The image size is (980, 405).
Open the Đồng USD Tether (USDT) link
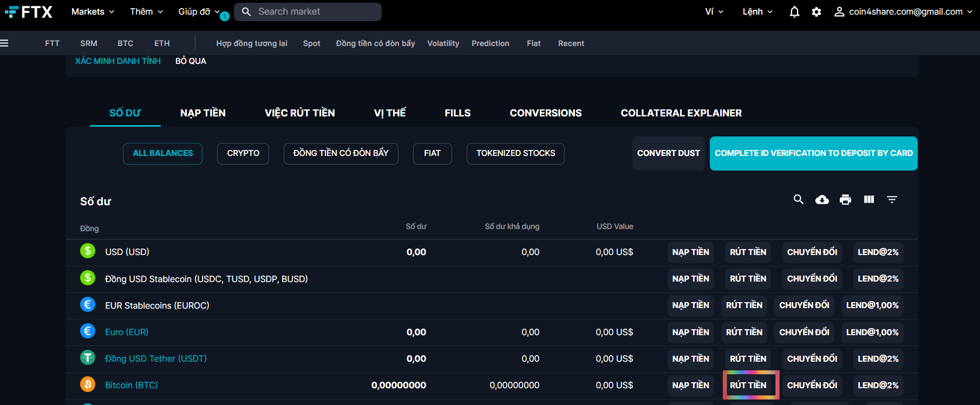(x=156, y=358)
